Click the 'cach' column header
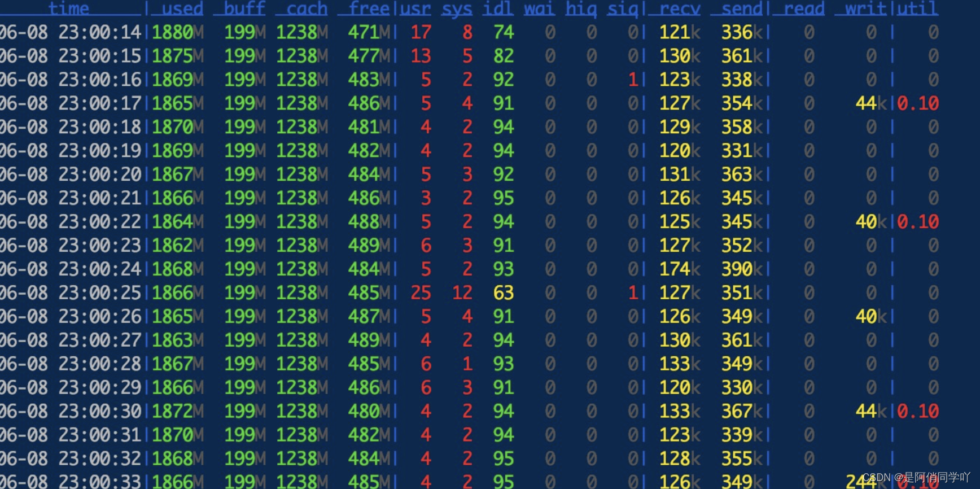 [x=307, y=8]
